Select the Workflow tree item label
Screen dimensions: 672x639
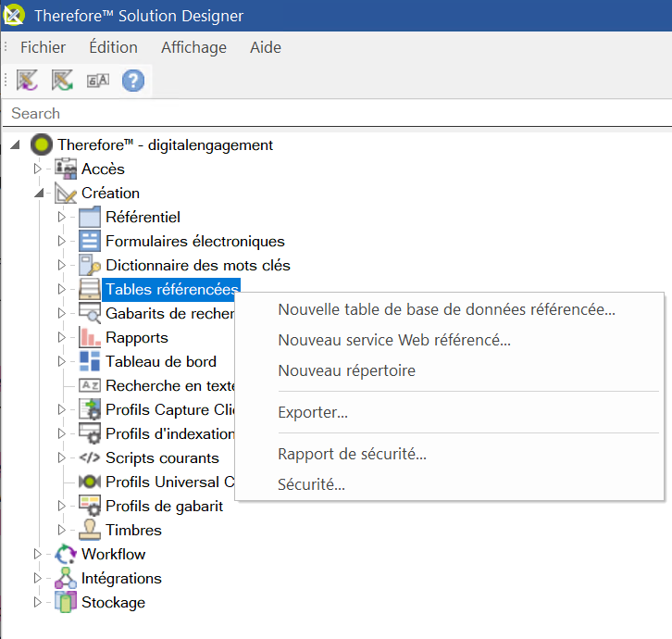(x=113, y=554)
